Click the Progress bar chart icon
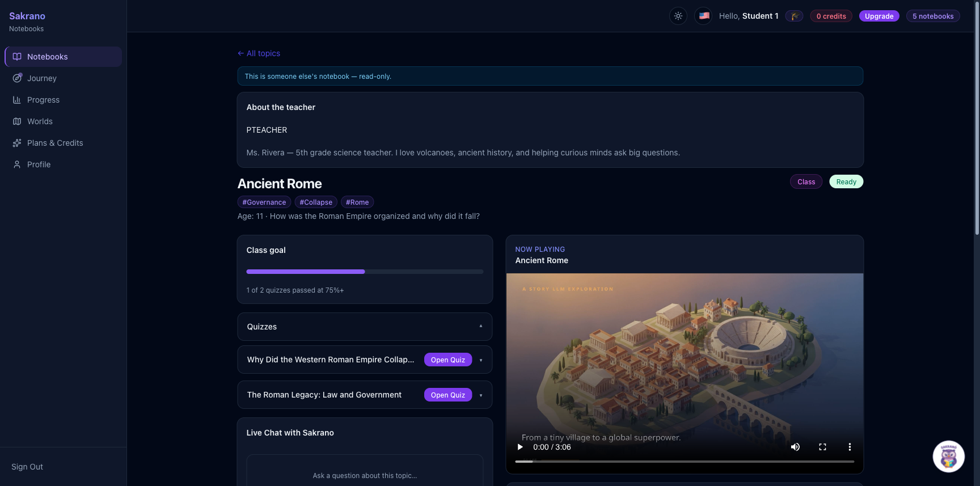This screenshot has height=486, width=980. click(x=17, y=100)
